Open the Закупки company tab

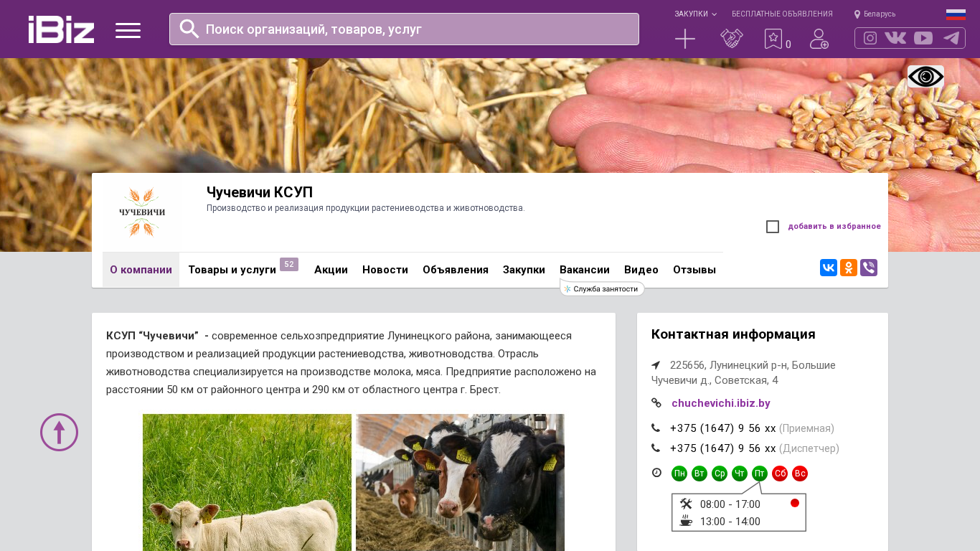click(x=524, y=270)
